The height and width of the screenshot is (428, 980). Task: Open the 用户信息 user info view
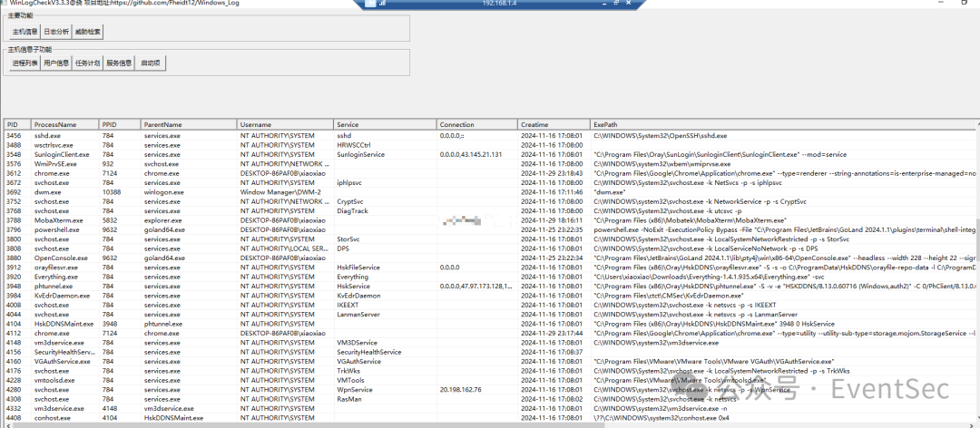[56, 63]
